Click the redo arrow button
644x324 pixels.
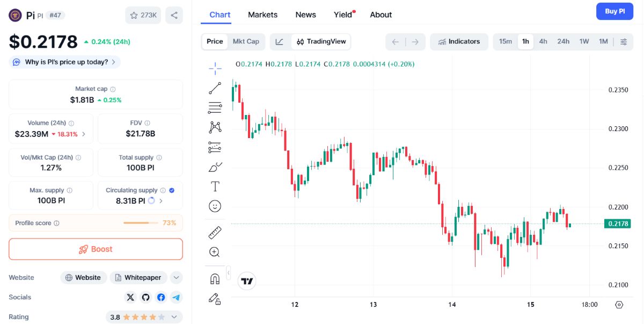415,42
